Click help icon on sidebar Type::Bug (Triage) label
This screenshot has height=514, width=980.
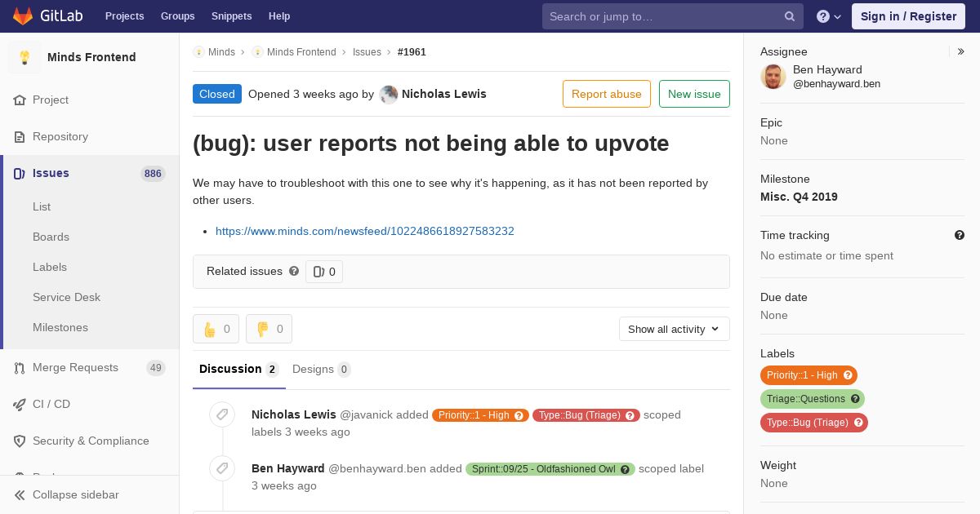(x=858, y=423)
